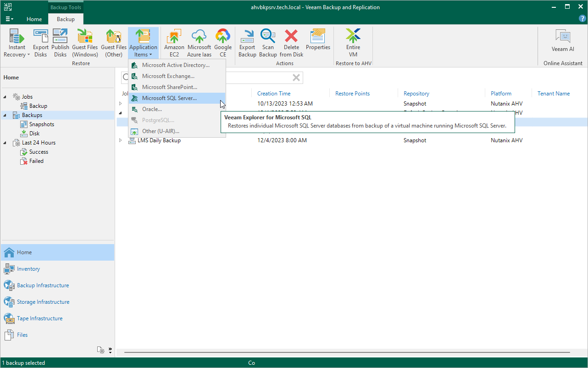Expand the 10/13/2023 backup row arrow
Image resolution: width=588 pixels, height=368 pixels.
tap(121, 104)
